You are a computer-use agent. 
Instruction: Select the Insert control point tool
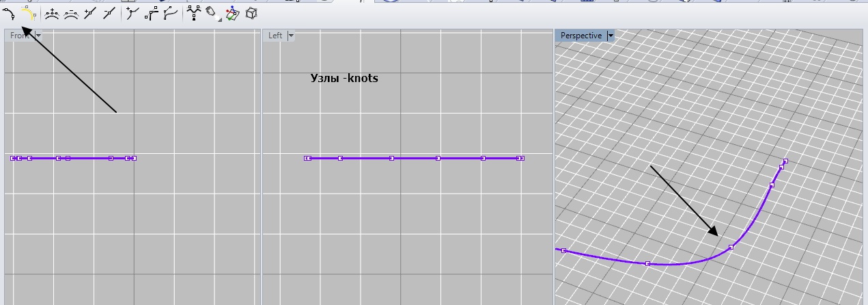(x=51, y=13)
